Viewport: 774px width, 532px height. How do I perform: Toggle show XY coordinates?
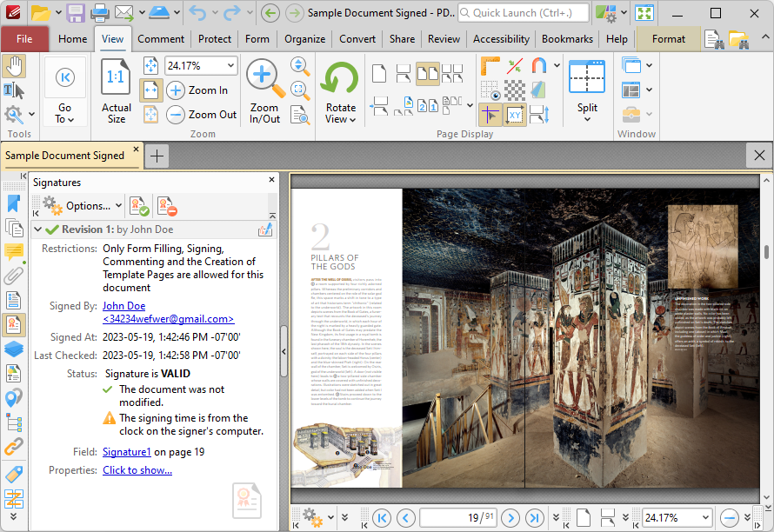[515, 115]
